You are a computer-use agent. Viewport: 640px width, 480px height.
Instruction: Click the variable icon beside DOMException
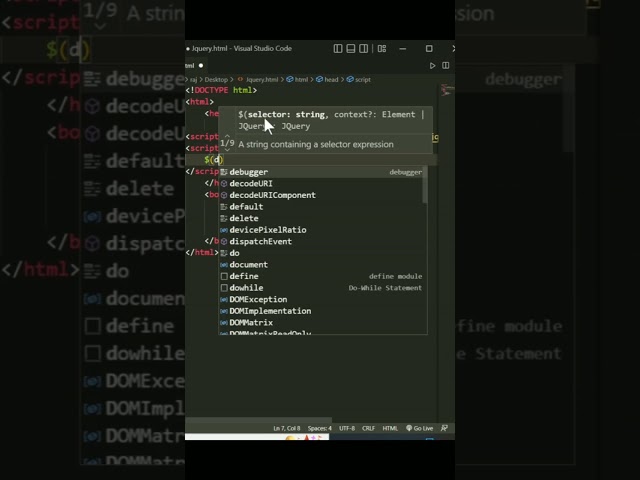tap(224, 300)
